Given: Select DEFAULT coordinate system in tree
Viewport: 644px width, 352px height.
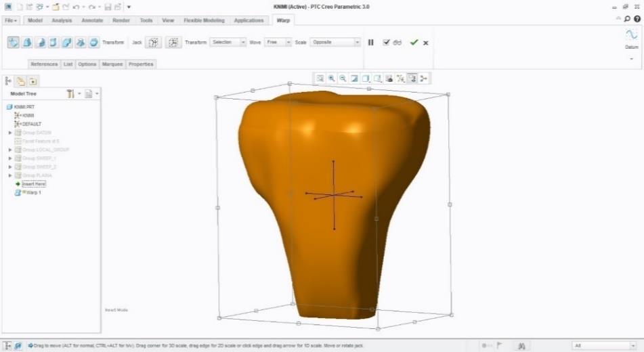Looking at the screenshot, I should point(28,124).
